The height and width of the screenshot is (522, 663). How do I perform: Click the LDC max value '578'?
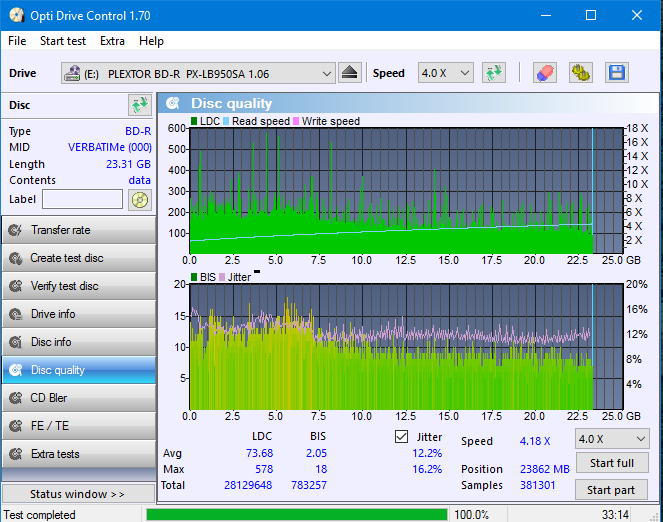click(264, 469)
